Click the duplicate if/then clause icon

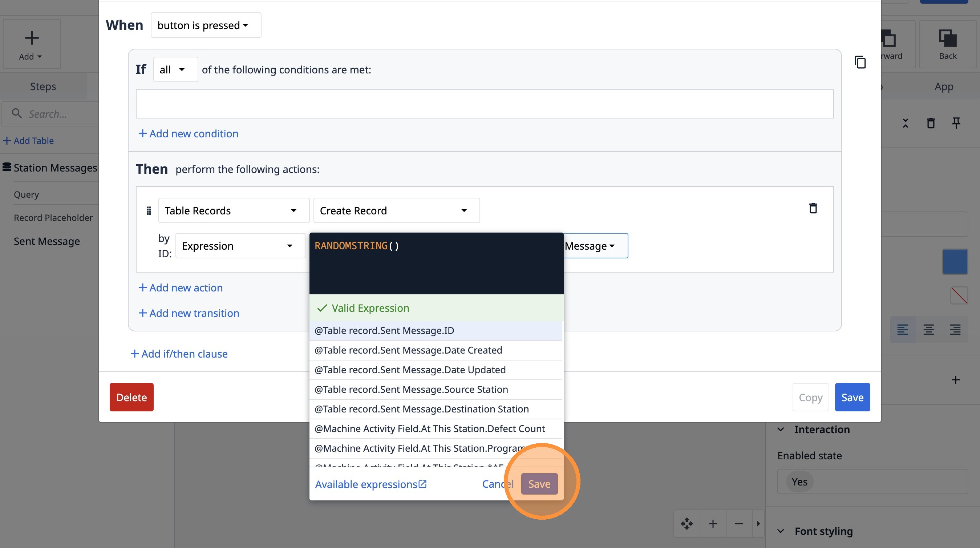860,62
